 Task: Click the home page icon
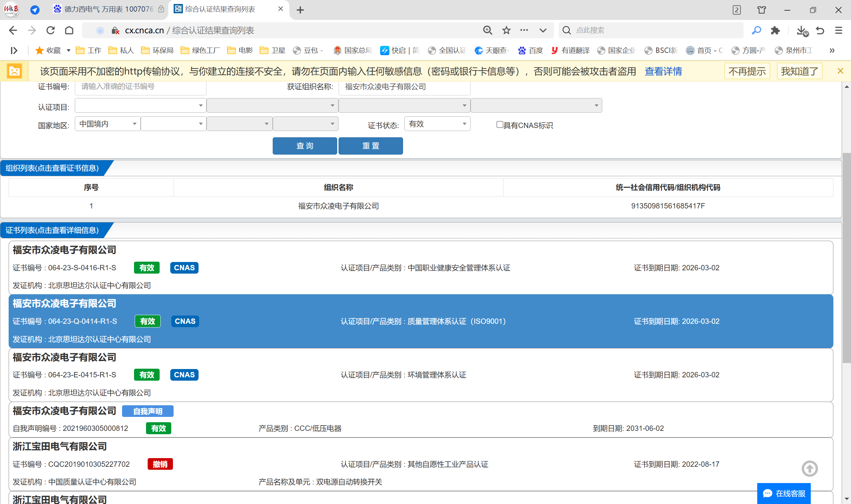pyautogui.click(x=69, y=30)
